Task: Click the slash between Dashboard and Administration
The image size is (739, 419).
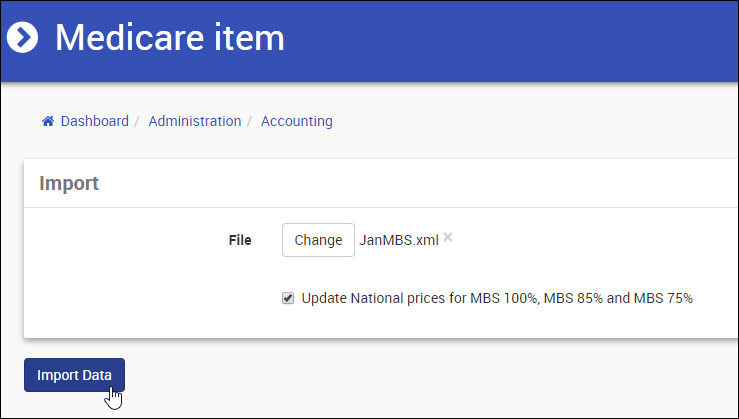Action: pos(138,121)
